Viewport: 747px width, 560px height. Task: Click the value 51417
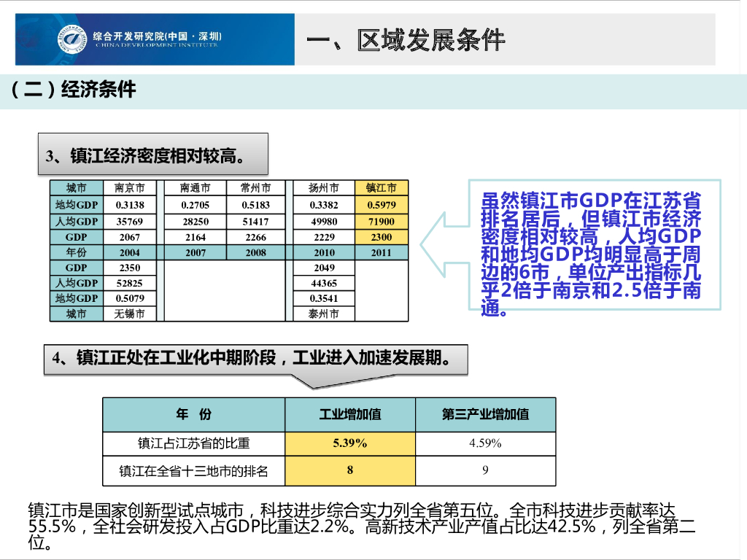point(256,222)
